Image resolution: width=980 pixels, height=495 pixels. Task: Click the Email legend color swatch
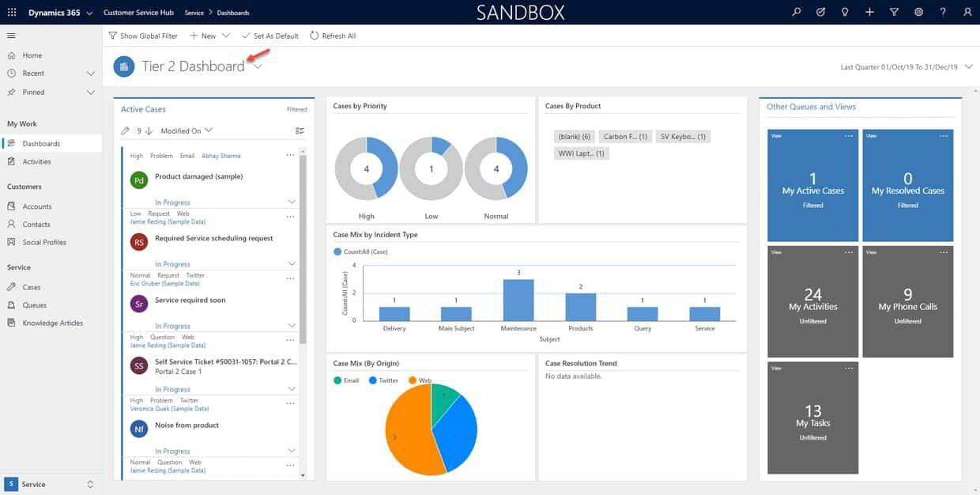[337, 380]
